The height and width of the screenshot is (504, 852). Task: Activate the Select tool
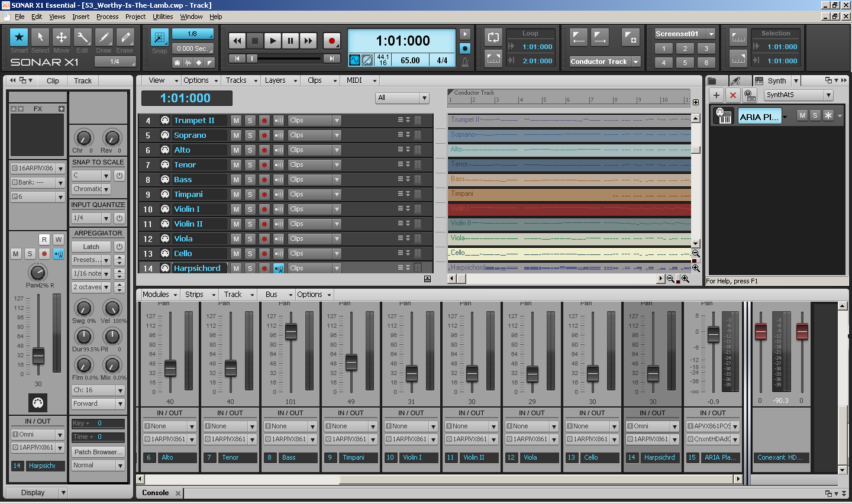click(x=40, y=37)
